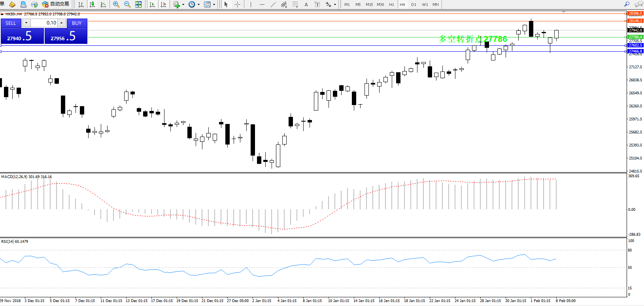Image resolution: width=644 pixels, height=306 pixels.
Task: Select the Fibonacci retracement tool
Action: tap(295, 4)
